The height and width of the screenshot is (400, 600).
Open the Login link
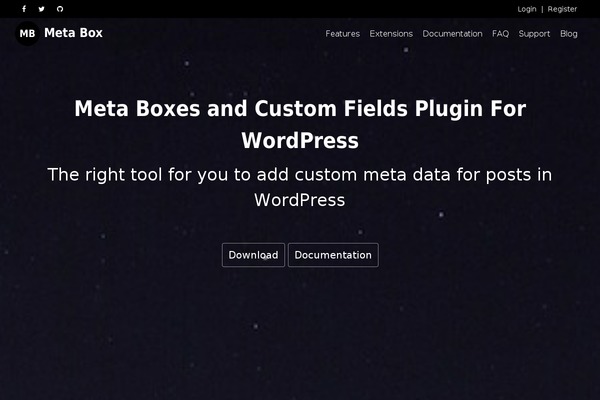click(x=527, y=9)
